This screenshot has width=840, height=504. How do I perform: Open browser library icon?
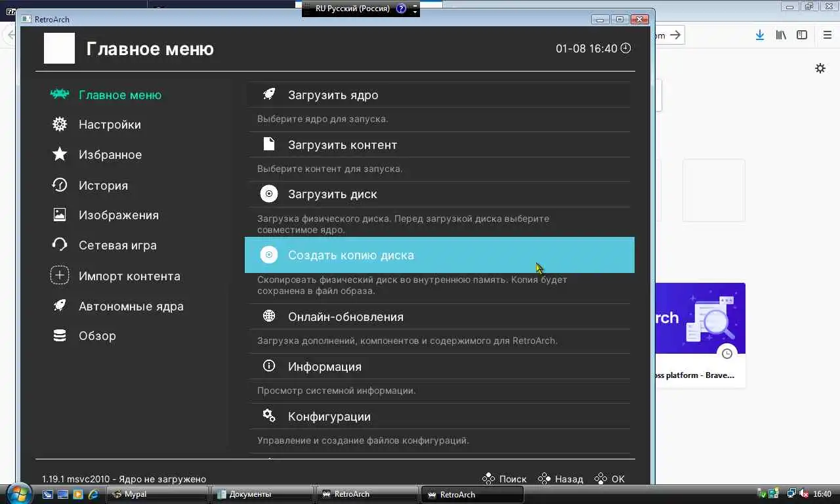781,35
